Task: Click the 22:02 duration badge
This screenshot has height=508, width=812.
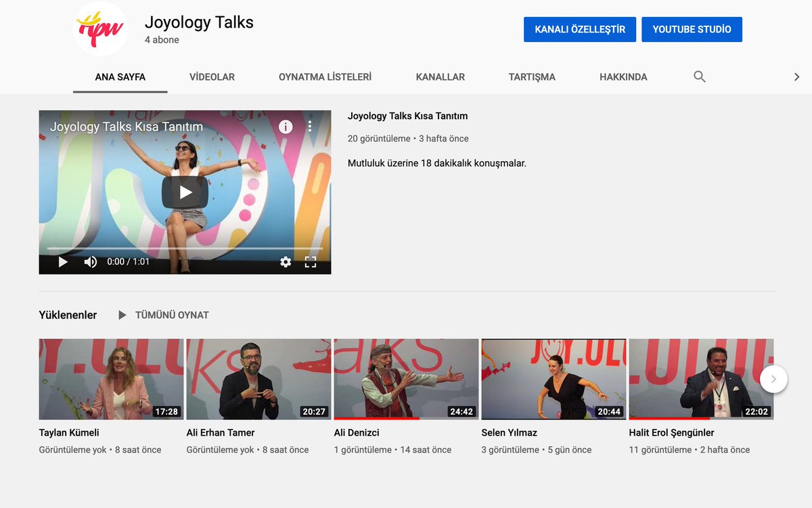Action: click(757, 411)
